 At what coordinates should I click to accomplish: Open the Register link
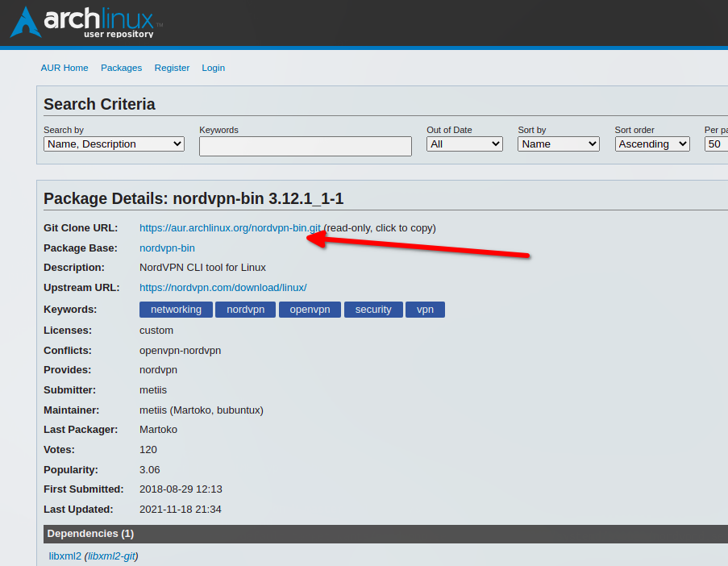172,68
